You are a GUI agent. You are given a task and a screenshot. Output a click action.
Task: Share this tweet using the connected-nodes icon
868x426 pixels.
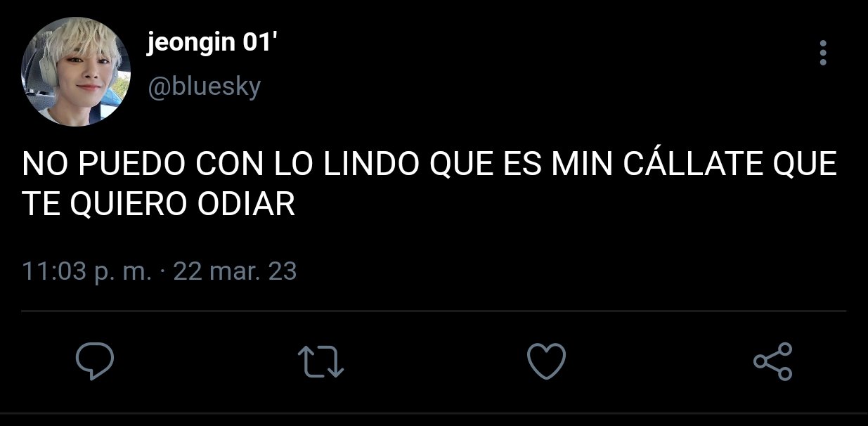[x=772, y=361]
